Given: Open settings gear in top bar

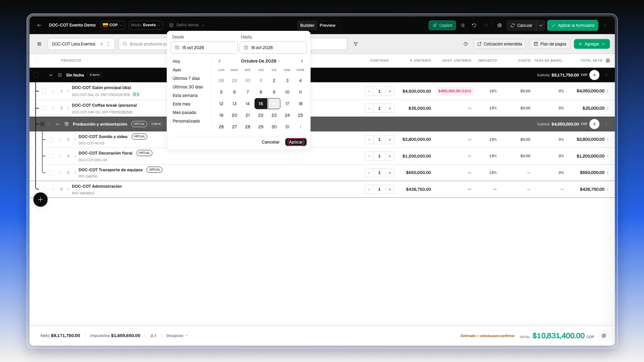Looking at the screenshot, I should 499,25.
